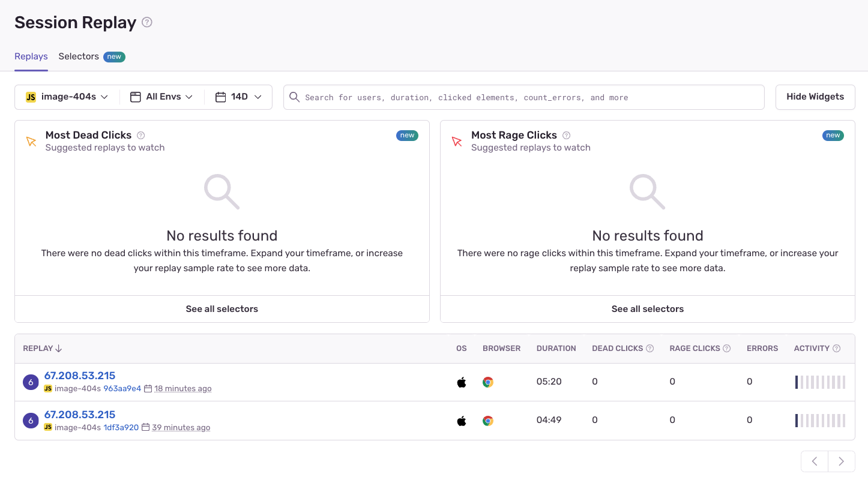Image resolution: width=868 pixels, height=489 pixels.
Task: Click the Hide Widgets button
Action: pos(815,97)
